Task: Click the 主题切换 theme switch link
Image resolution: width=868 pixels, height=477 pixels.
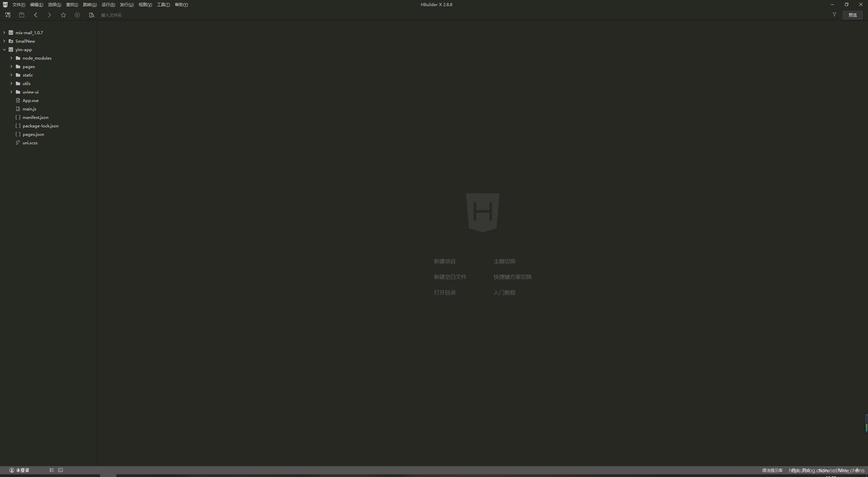Action: click(504, 261)
